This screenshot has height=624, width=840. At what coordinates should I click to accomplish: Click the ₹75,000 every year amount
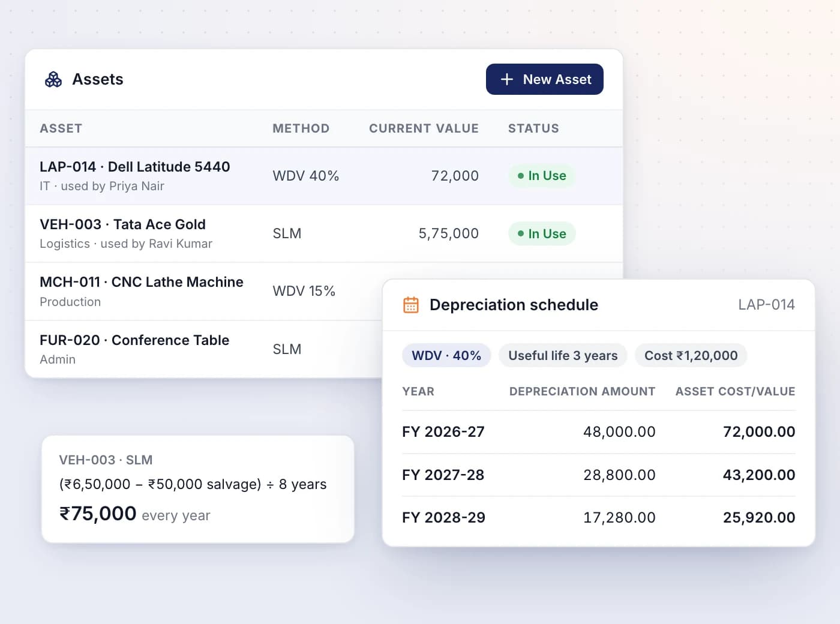pos(134,514)
